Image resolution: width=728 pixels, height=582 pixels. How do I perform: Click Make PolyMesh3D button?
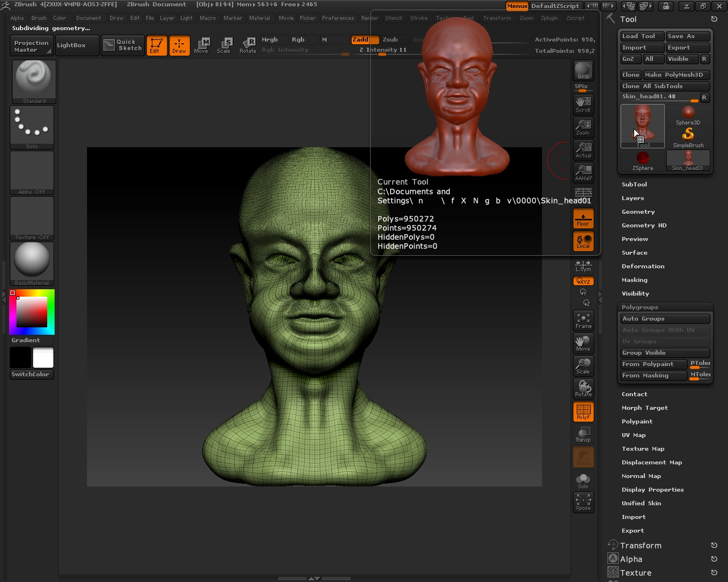[677, 75]
